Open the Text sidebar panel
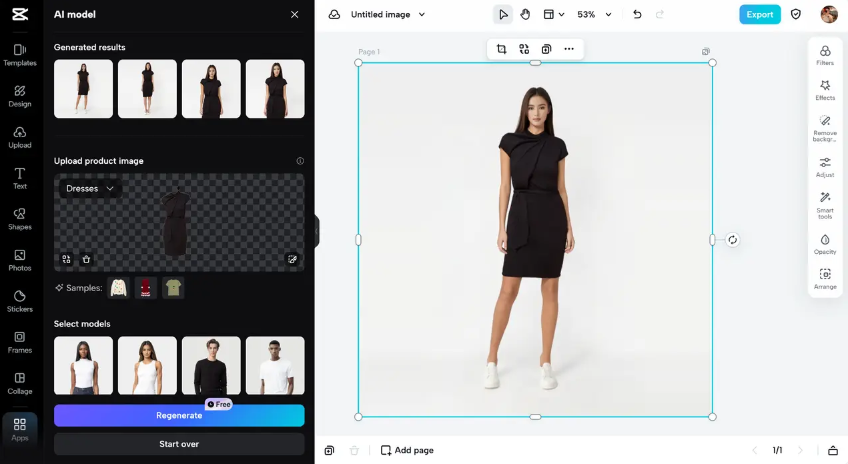The width and height of the screenshot is (848, 464). tap(20, 178)
